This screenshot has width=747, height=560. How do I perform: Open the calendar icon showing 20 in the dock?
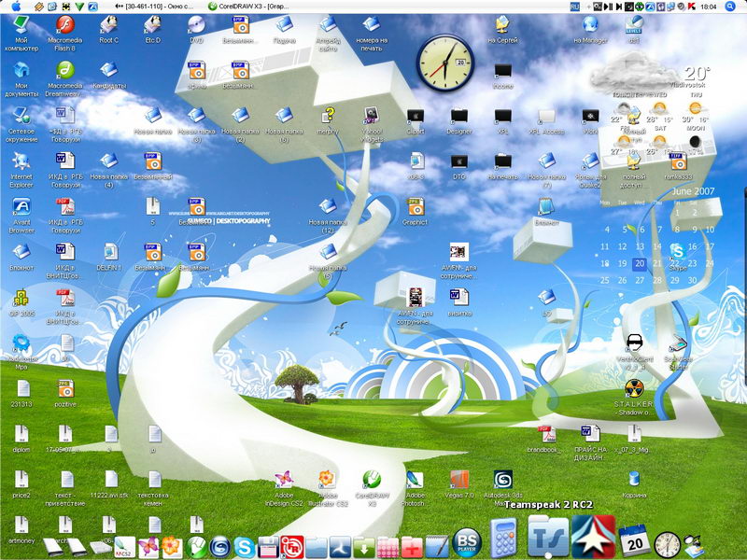[634, 540]
